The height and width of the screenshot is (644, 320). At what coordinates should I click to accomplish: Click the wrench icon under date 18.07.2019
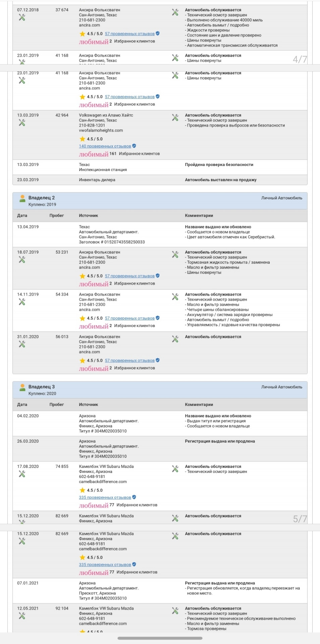[x=22, y=259]
